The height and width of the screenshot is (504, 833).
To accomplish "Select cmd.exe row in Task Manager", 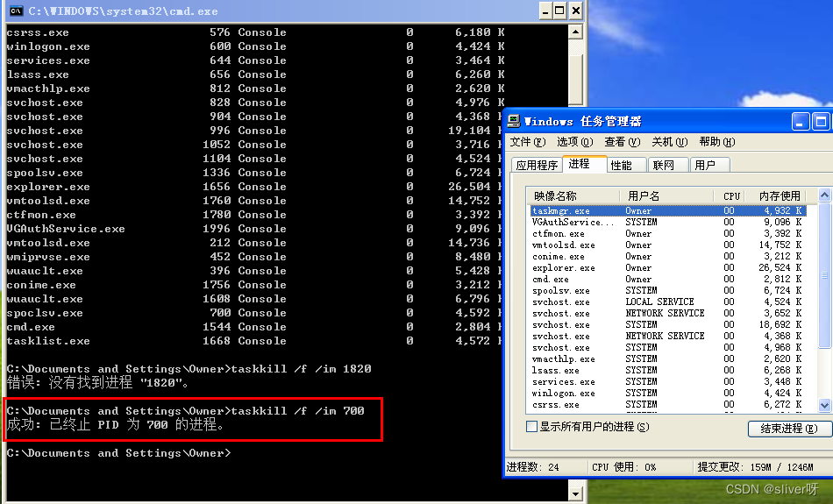I will 668,280.
